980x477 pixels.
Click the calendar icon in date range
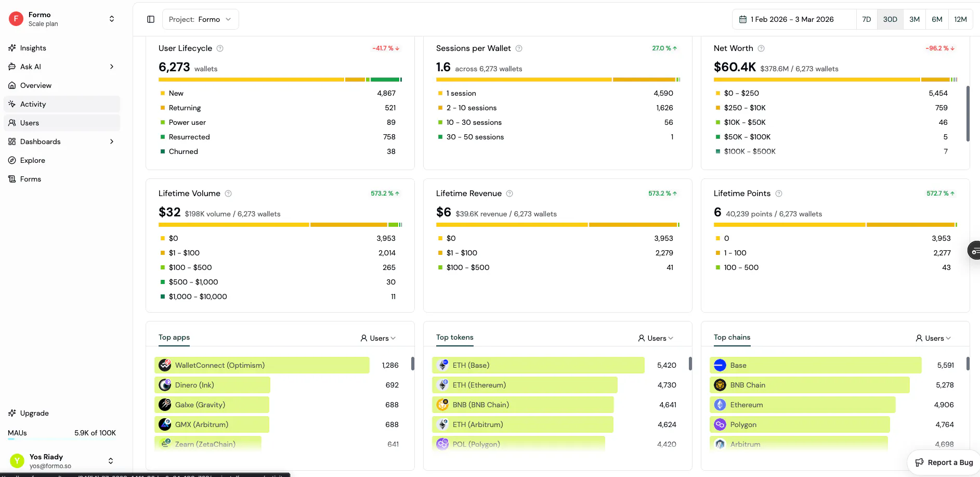pyautogui.click(x=743, y=19)
